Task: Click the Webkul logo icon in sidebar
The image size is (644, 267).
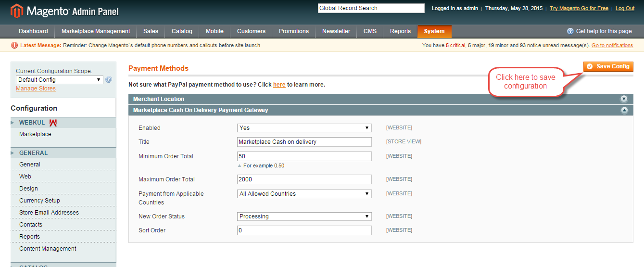Action: (53, 123)
